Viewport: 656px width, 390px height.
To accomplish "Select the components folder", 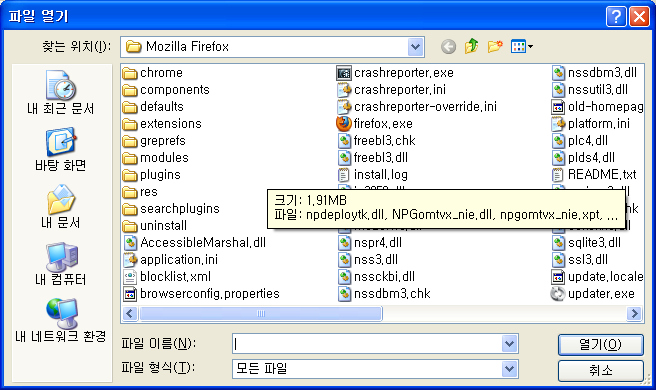I will [166, 90].
